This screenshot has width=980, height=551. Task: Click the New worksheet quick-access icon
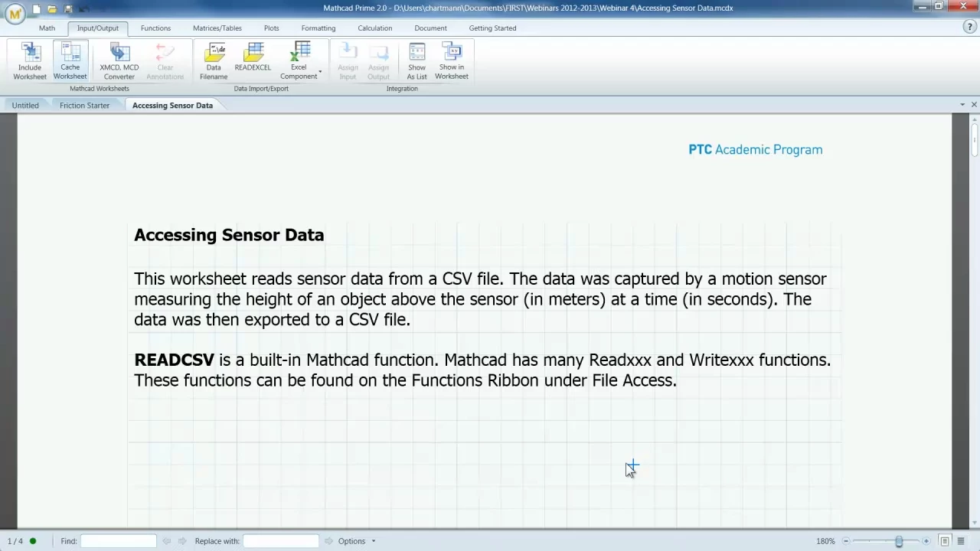pyautogui.click(x=36, y=8)
